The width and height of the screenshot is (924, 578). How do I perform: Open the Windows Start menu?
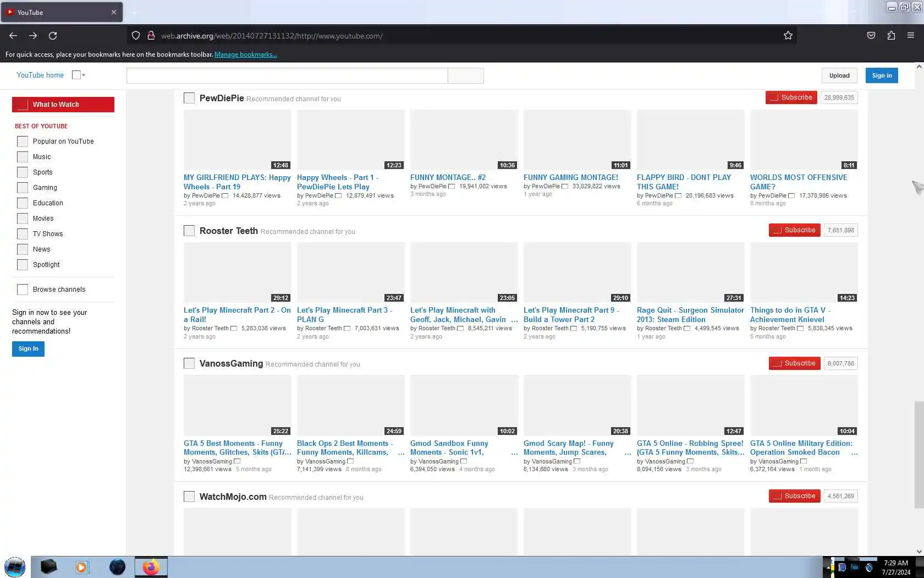[15, 567]
